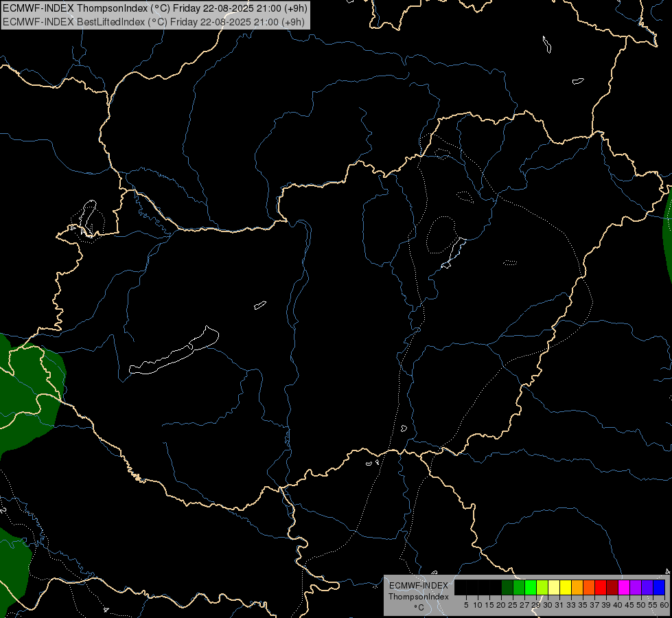Click the magenta 40–45 legend swatch
This screenshot has height=618, width=672.
point(623,587)
